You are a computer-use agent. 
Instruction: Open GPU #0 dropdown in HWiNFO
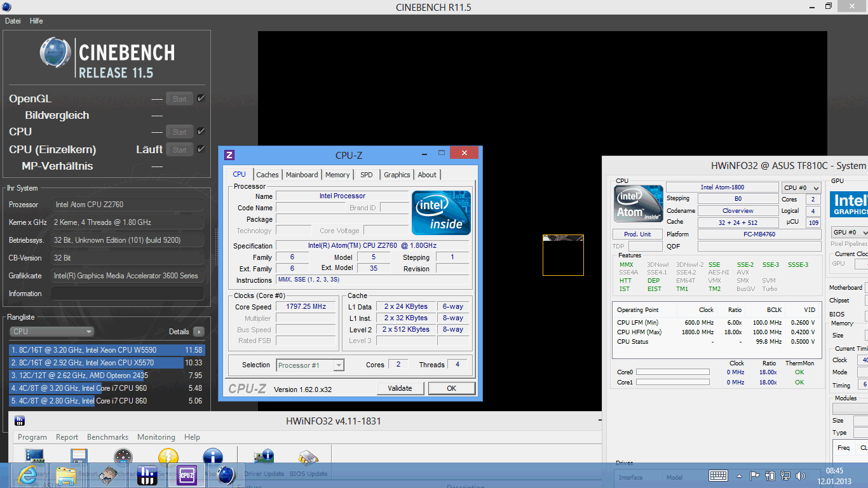[849, 233]
